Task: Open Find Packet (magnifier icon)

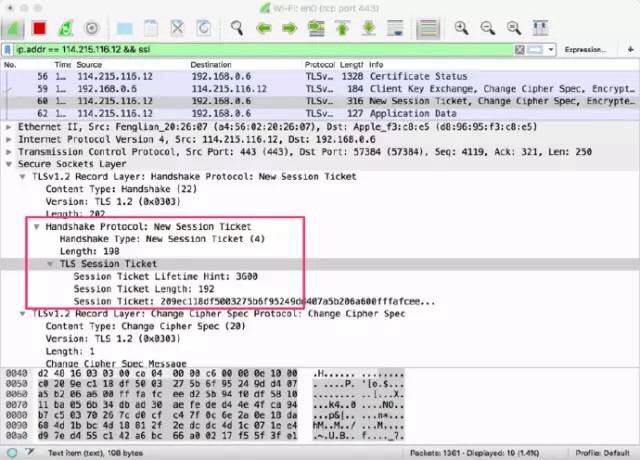Action: (x=237, y=28)
